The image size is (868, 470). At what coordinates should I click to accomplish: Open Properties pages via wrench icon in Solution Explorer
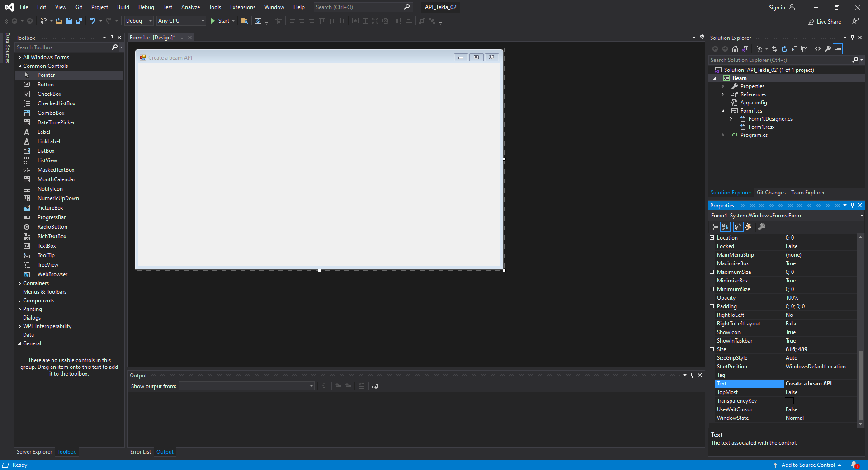[828, 49]
